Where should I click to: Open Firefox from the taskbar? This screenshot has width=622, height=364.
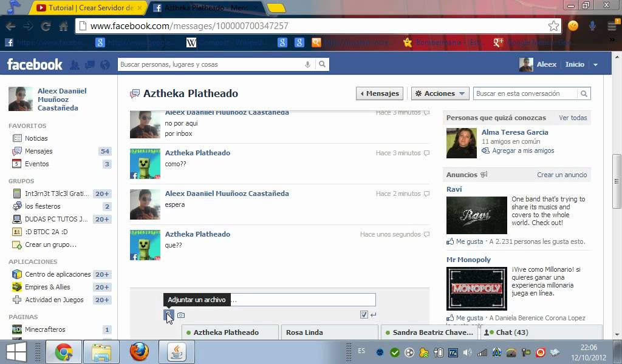pyautogui.click(x=139, y=352)
